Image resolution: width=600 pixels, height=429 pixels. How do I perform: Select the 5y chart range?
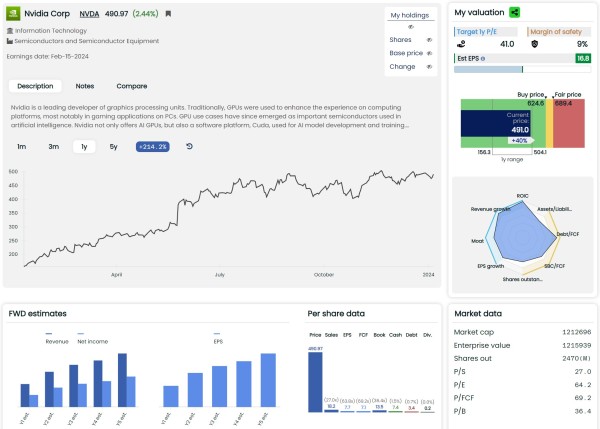pyautogui.click(x=113, y=146)
